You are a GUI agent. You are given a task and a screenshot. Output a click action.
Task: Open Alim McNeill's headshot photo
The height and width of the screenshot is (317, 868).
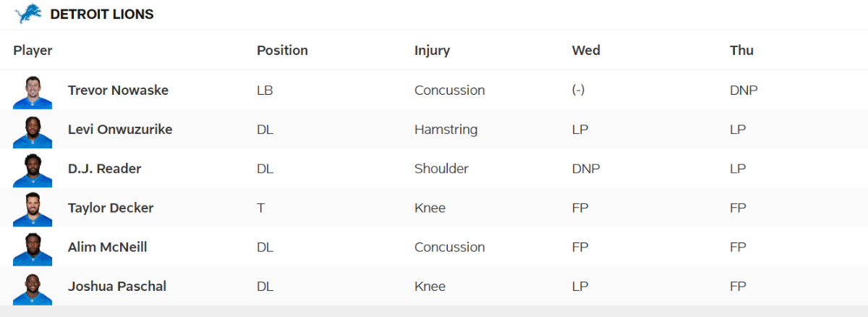click(33, 247)
